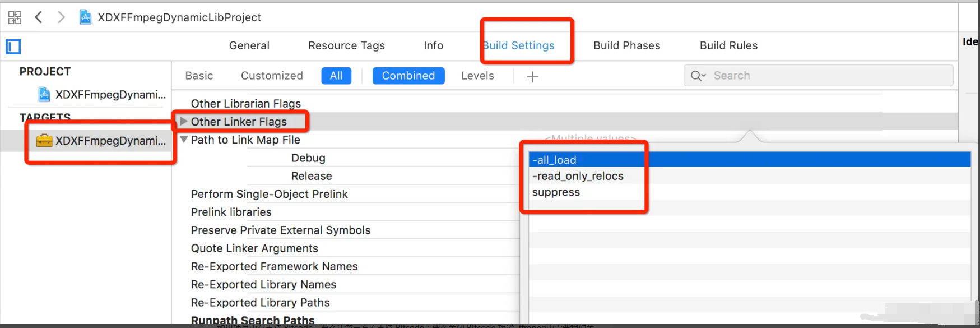Click the XDXFFmpegDynamicLibProject file icon in breadcrumb

(x=85, y=17)
